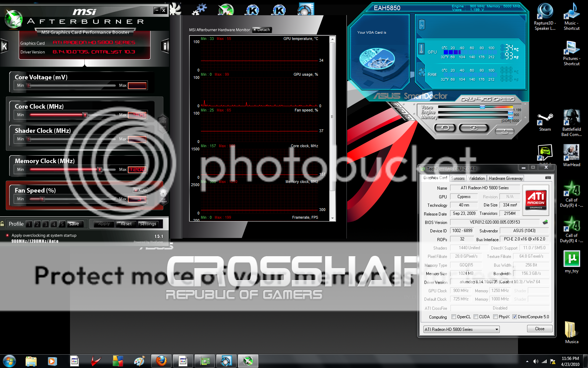Detach the Hardware Monitor
Image resolution: width=588 pixels, height=368 pixels.
[262, 30]
